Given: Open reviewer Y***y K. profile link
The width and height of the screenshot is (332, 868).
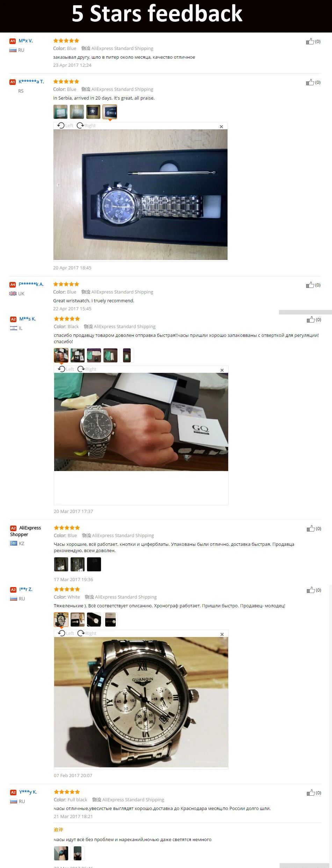Looking at the screenshot, I should 28,792.
